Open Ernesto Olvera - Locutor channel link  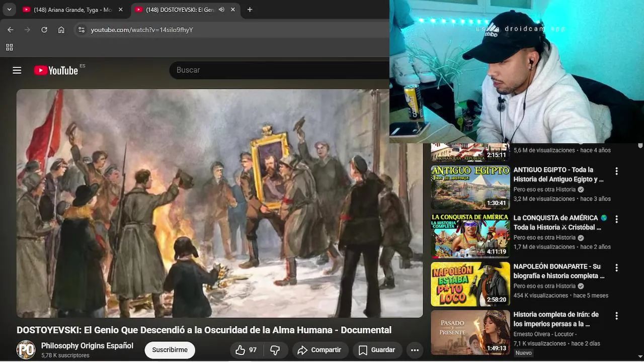click(545, 334)
